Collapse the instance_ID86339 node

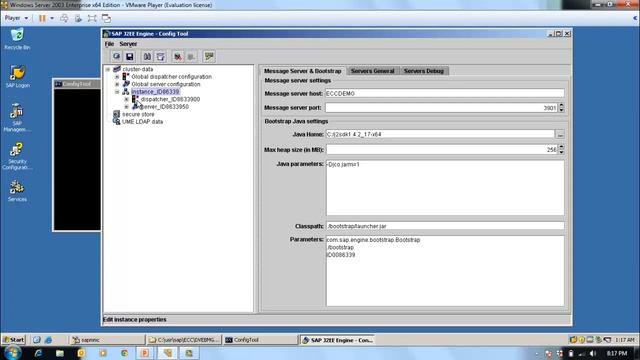[117, 92]
